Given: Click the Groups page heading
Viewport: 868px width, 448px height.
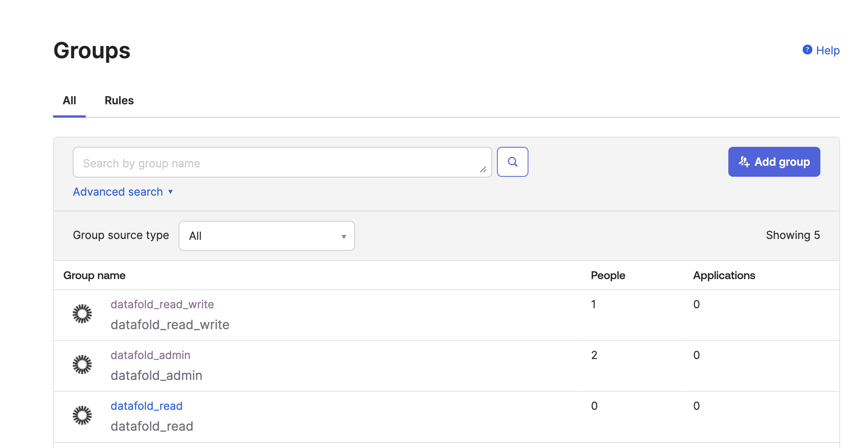Looking at the screenshot, I should pos(92,51).
